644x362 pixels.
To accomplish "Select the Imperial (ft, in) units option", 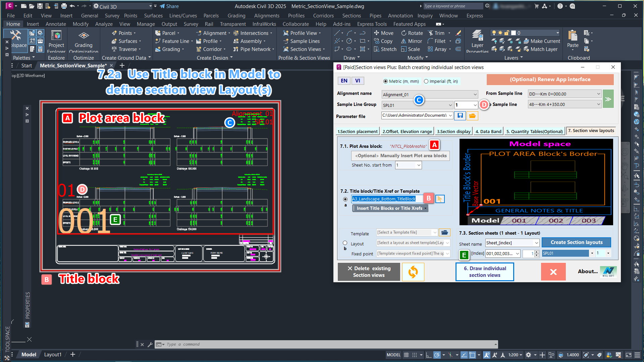I will (x=426, y=81).
